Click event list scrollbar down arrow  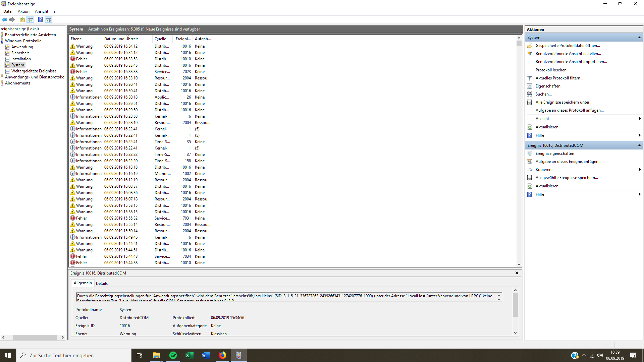tap(519, 264)
